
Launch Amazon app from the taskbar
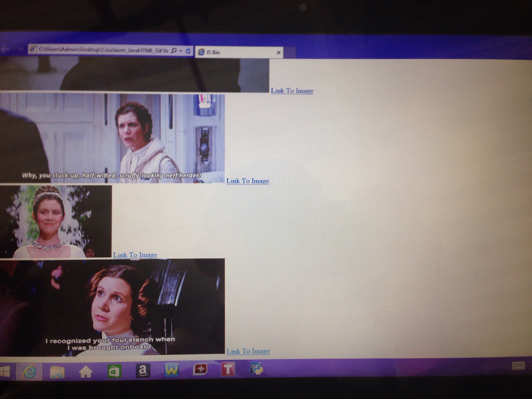(x=143, y=371)
